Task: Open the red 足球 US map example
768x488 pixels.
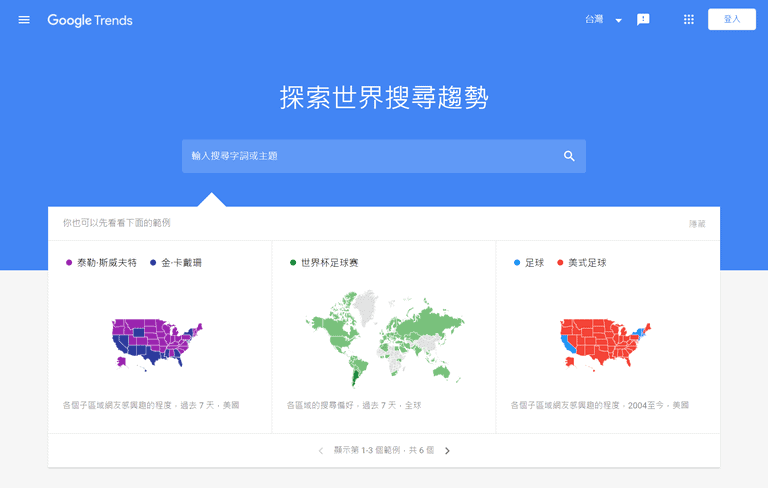Action: 605,344
